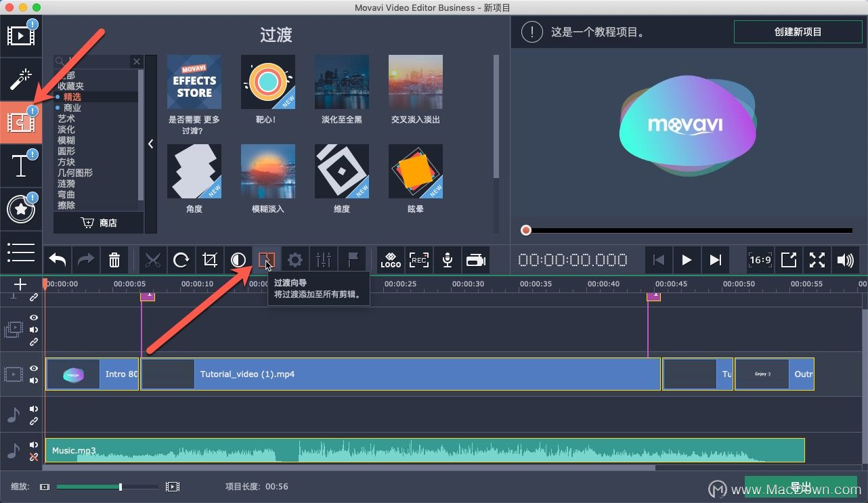Select the 交叉淡入淡出 transition thumbnail
868x503 pixels.
tap(416, 82)
